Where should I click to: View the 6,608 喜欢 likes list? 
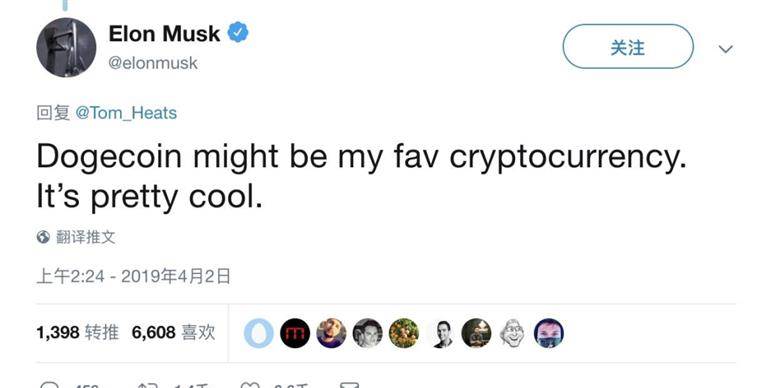click(174, 332)
